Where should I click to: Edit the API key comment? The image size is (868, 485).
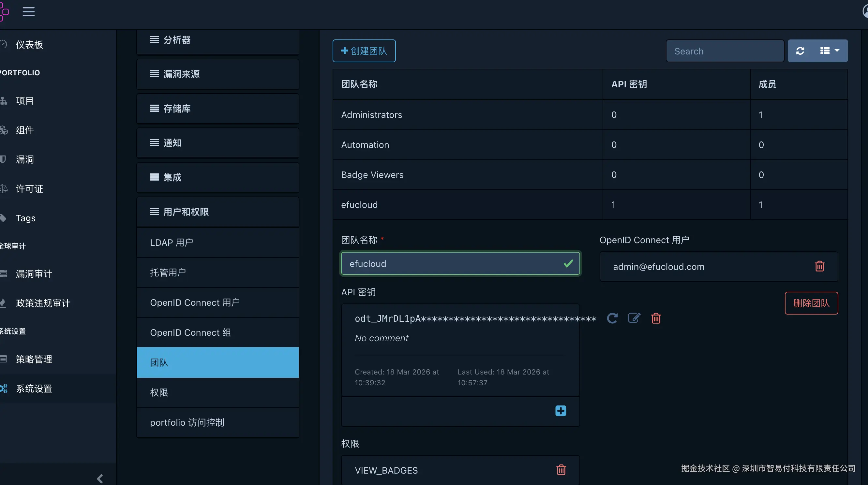point(634,318)
